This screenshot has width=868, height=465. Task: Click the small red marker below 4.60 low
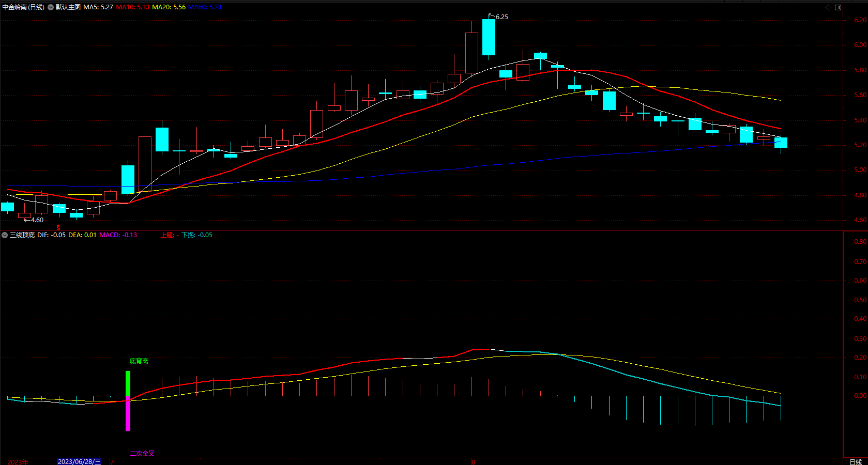point(58,227)
